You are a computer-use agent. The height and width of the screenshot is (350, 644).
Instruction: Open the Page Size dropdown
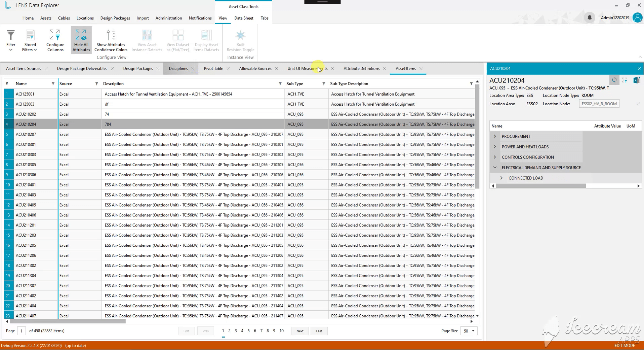[469, 331]
